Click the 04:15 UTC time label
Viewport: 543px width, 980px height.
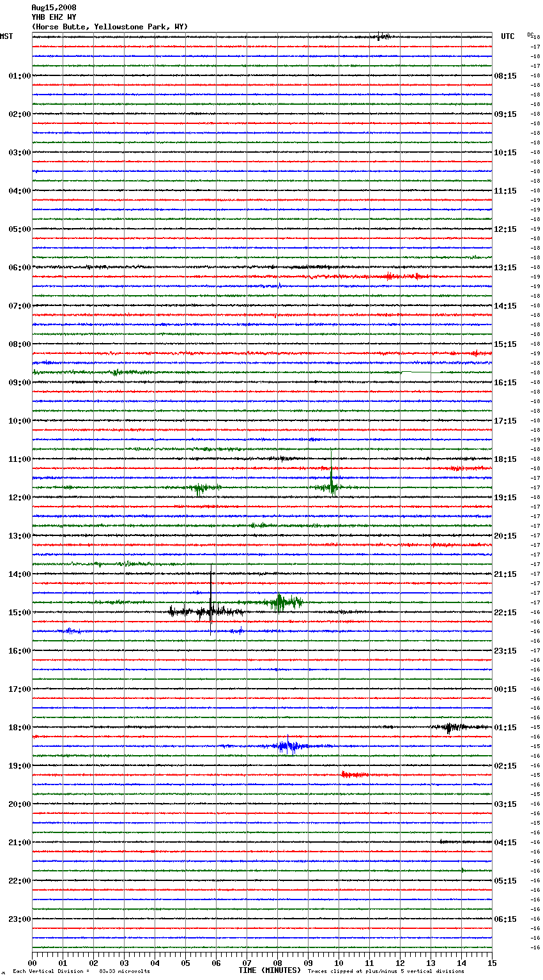505,843
